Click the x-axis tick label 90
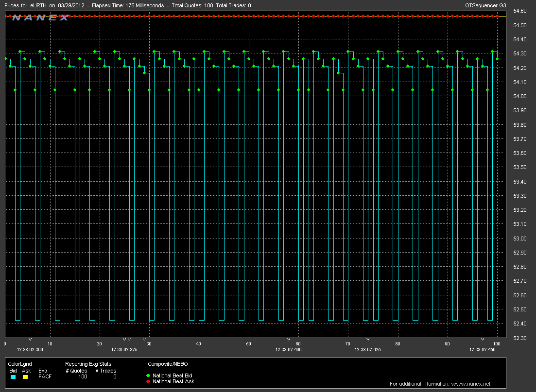 [447, 344]
